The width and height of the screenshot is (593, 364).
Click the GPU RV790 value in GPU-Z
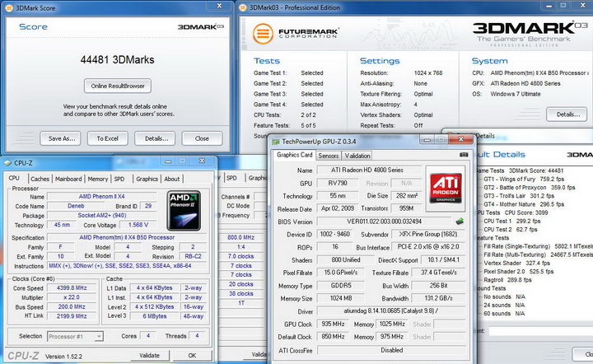(338, 183)
